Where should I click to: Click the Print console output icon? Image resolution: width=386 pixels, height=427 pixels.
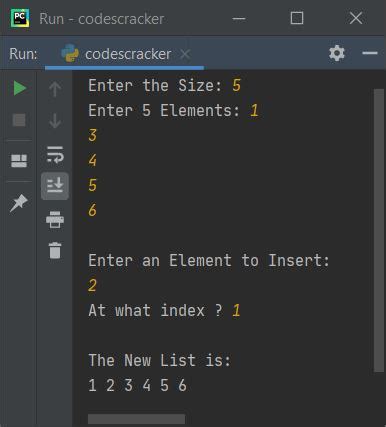click(55, 219)
